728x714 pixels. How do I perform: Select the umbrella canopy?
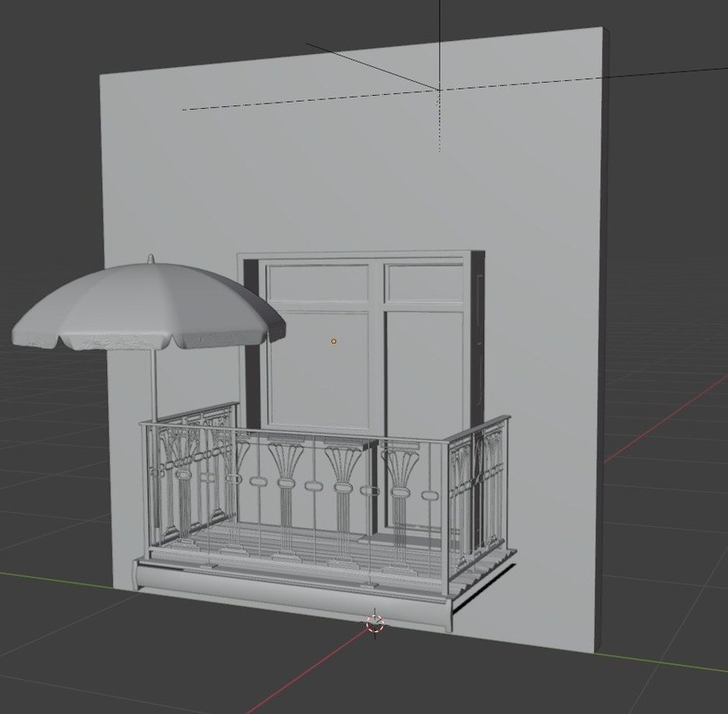pos(148,309)
